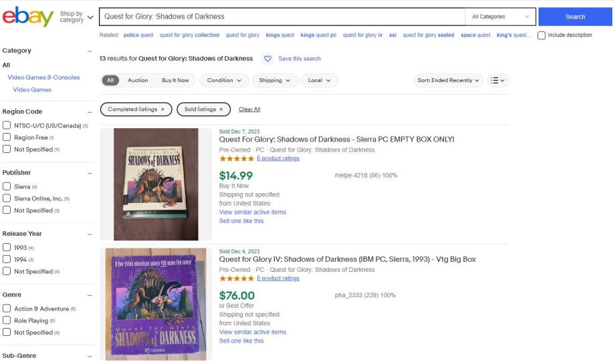The height and width of the screenshot is (364, 615).
Task: Open the All Categories dropdown
Action: pos(500,17)
